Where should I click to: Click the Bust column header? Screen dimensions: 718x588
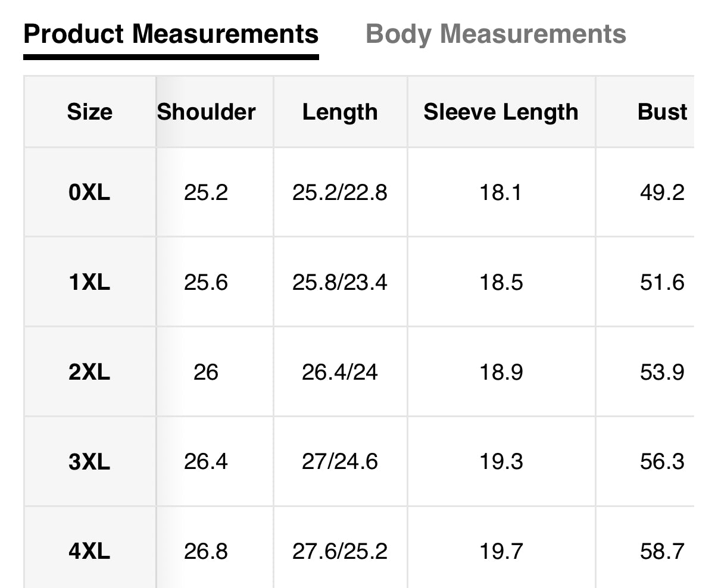coord(661,112)
